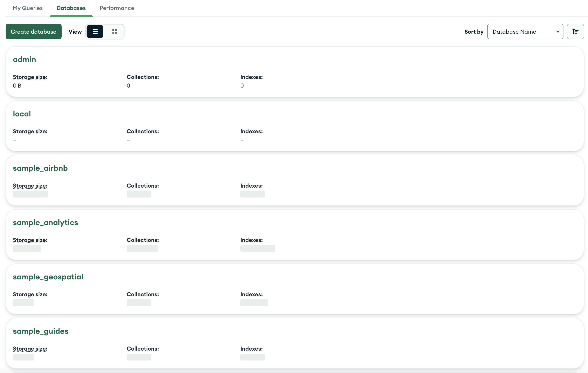Expand the sample_analytics database
Viewport: 588px width, 373px height.
pos(45,222)
